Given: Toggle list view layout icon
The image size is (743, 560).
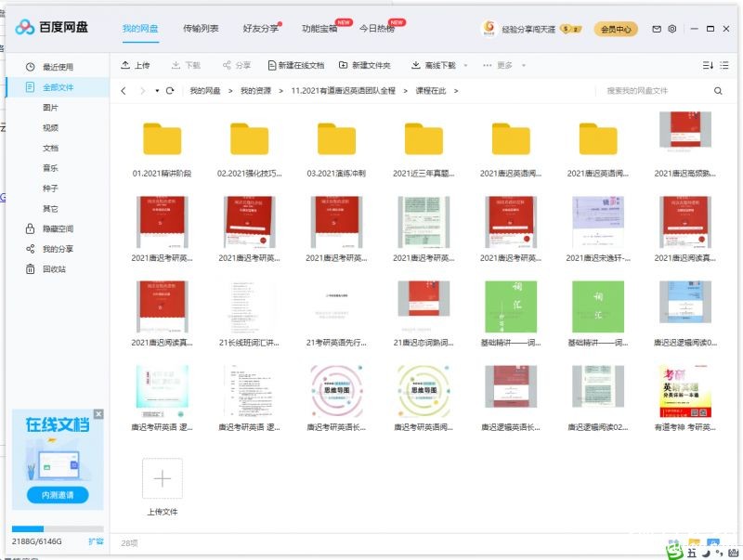Looking at the screenshot, I should coord(724,65).
